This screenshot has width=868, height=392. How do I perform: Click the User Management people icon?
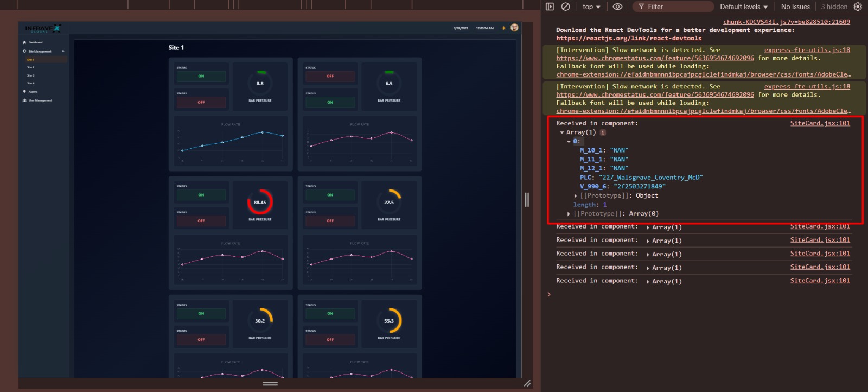[x=24, y=100]
